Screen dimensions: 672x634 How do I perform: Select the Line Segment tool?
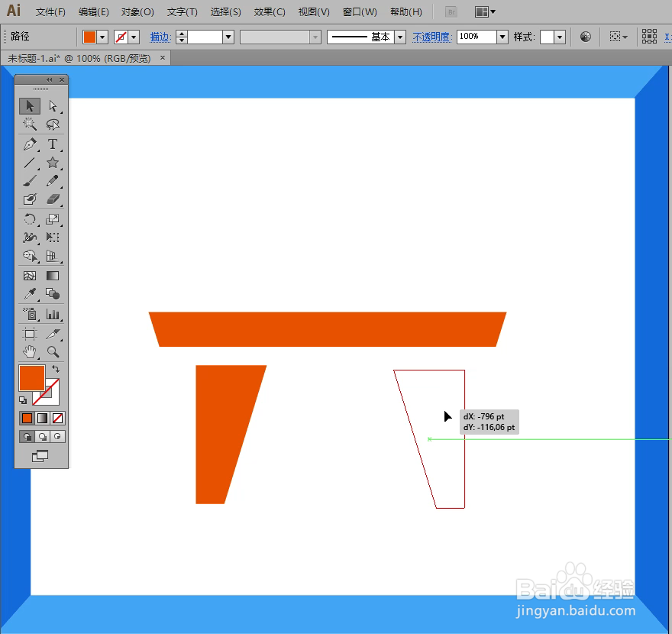(30, 163)
